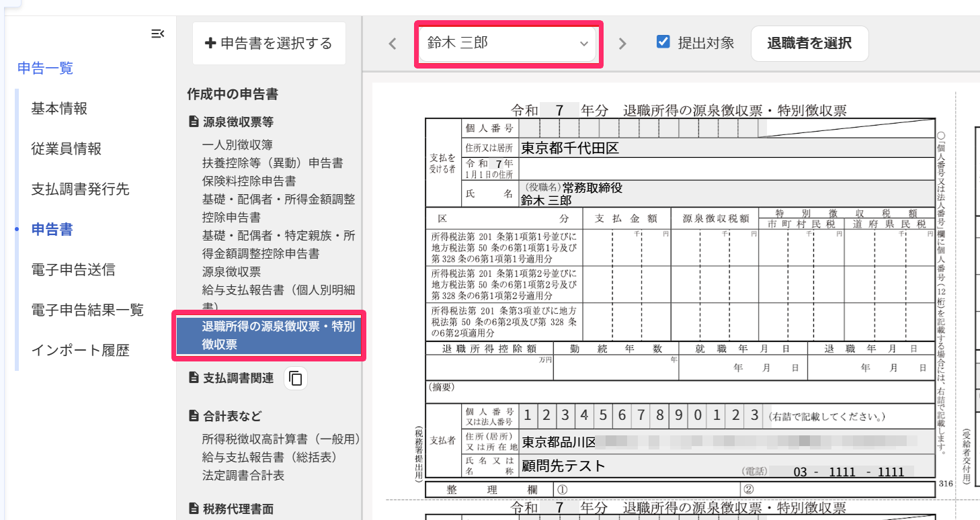Open 基本情報 in the sidebar

coord(59,109)
